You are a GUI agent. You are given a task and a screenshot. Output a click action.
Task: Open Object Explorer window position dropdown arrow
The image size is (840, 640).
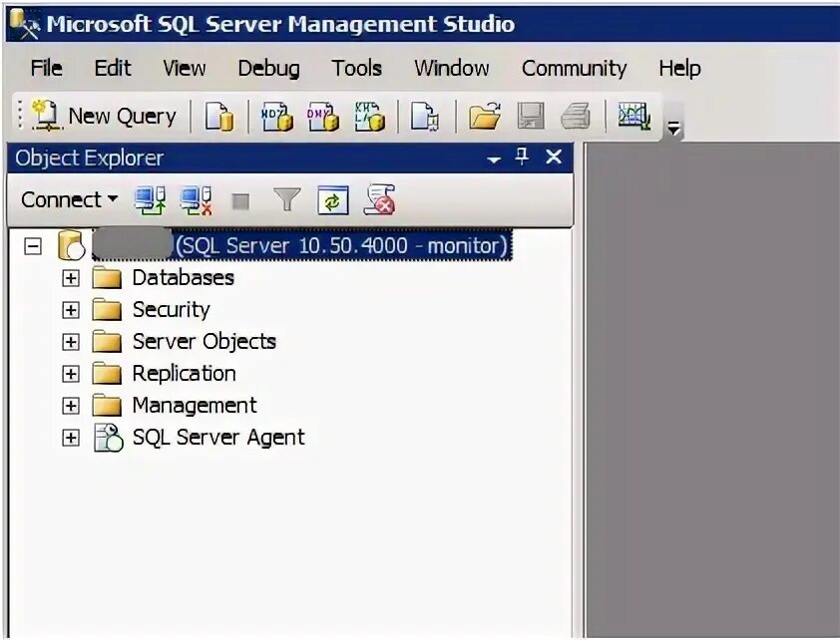[494, 160]
